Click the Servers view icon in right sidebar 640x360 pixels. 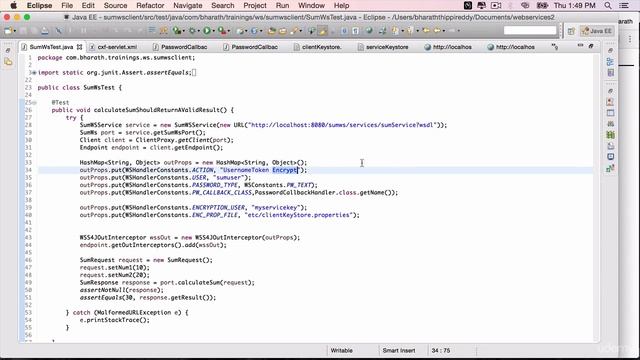pyautogui.click(x=611, y=124)
